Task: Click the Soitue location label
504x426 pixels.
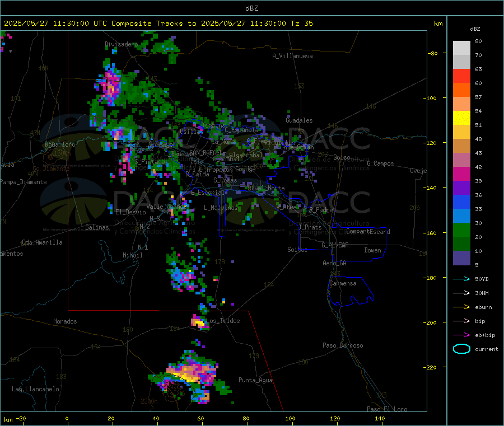Action: [x=297, y=250]
